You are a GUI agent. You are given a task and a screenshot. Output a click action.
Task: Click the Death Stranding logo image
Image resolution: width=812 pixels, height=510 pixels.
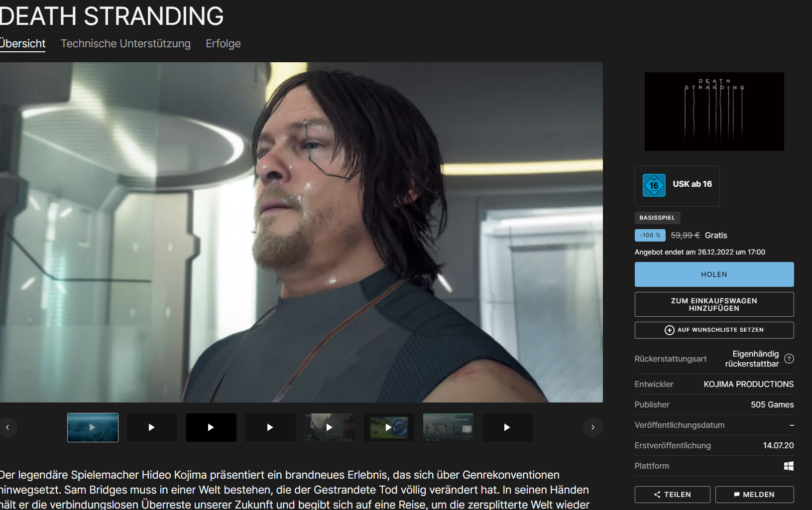[x=714, y=112]
